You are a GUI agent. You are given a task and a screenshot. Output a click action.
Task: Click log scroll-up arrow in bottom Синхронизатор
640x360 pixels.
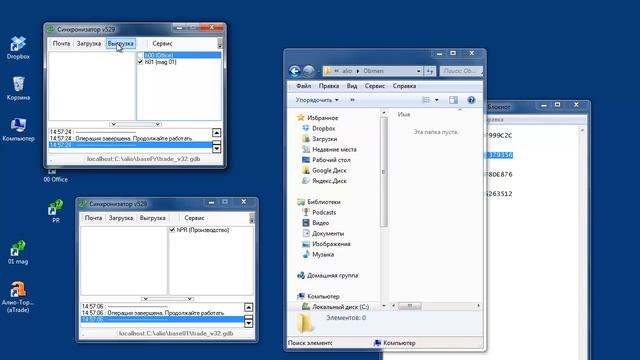coord(249,307)
